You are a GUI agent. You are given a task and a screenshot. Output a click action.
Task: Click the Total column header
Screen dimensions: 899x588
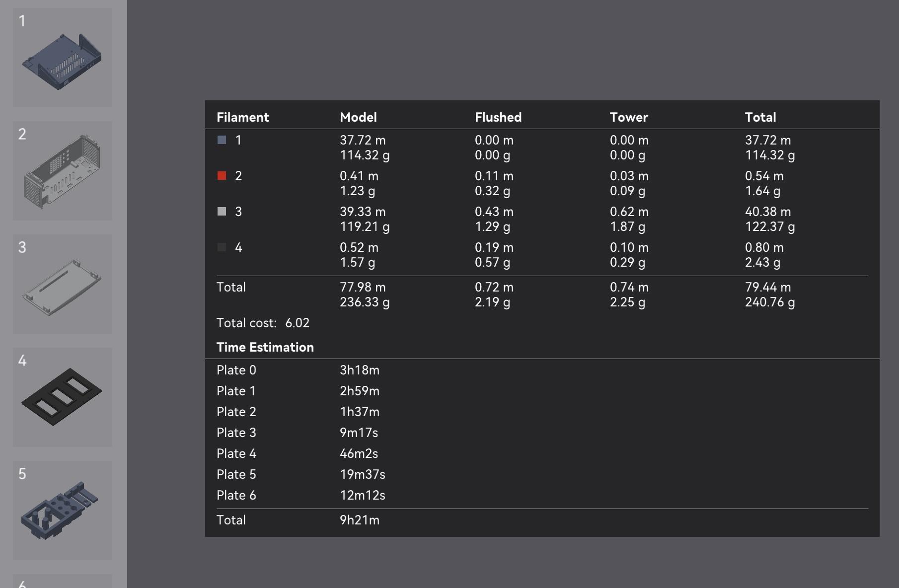[760, 117]
